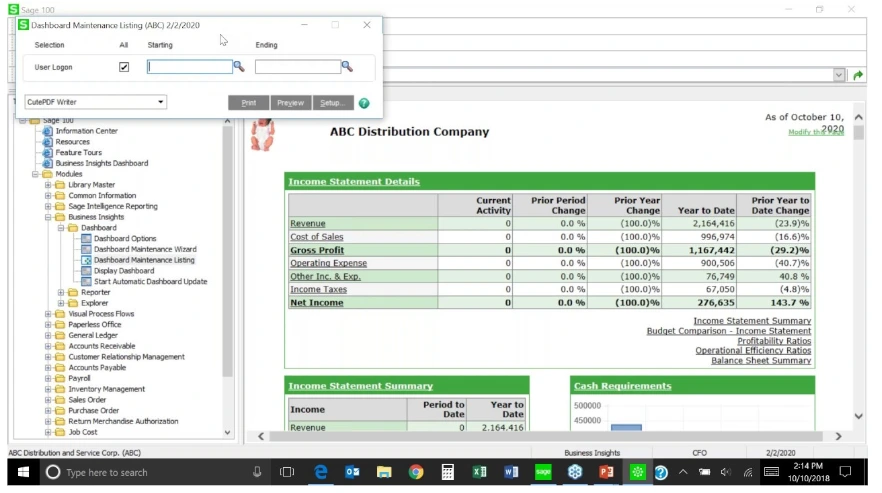Open the Cost of Sales link

click(x=317, y=237)
